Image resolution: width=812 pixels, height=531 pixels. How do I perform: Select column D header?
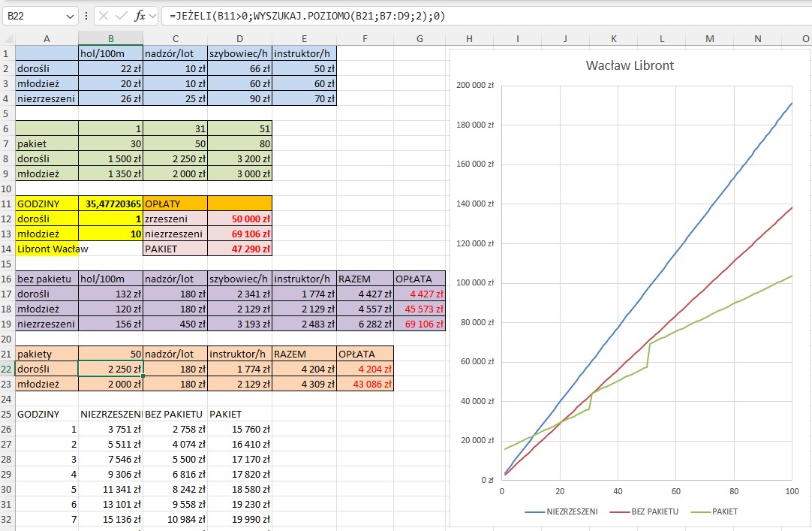(x=240, y=38)
